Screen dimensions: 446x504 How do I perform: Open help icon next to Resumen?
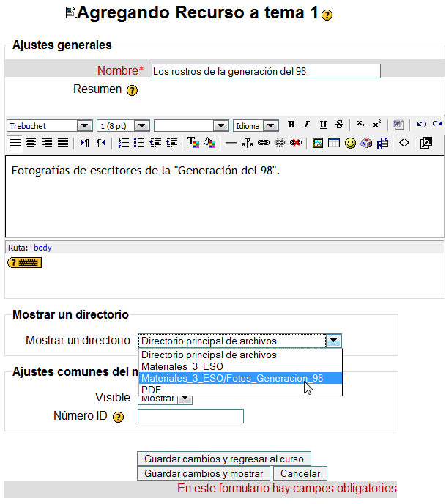(x=132, y=91)
